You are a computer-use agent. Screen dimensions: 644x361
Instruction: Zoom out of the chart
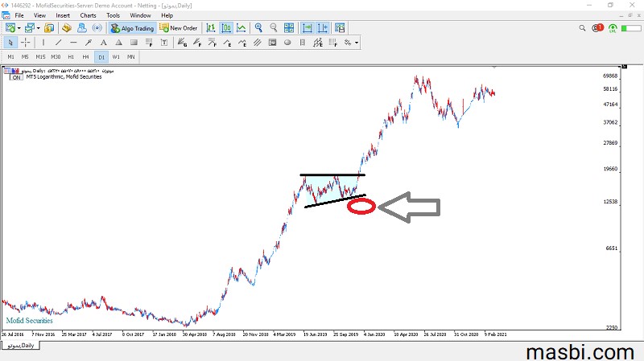point(274,28)
